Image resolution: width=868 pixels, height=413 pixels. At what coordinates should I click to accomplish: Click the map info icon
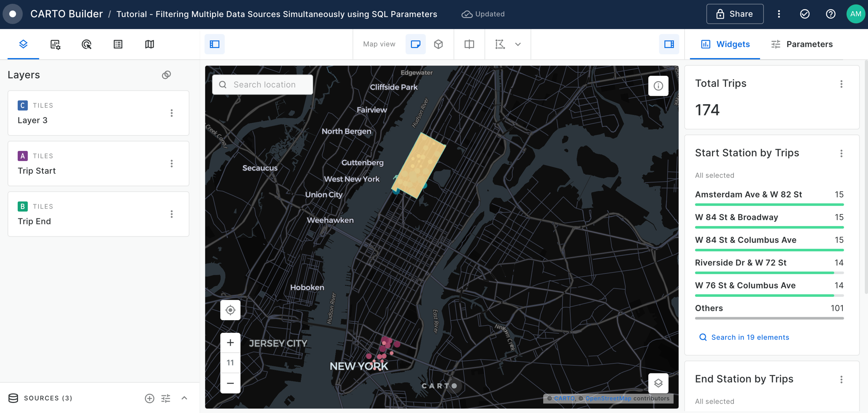(x=658, y=86)
